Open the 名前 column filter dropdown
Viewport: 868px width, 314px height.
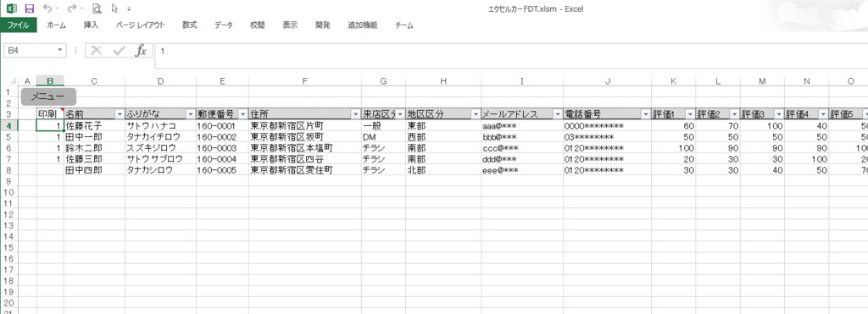coord(120,114)
